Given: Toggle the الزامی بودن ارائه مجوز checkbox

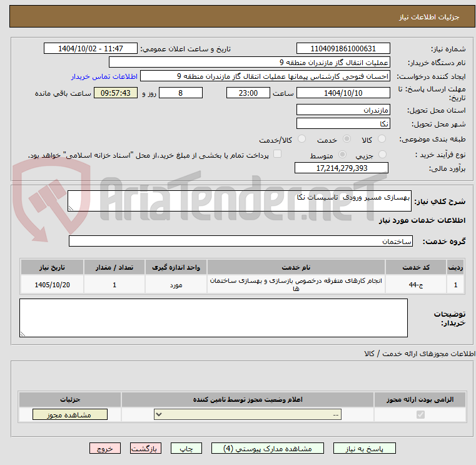Looking at the screenshot, I should [420, 414].
